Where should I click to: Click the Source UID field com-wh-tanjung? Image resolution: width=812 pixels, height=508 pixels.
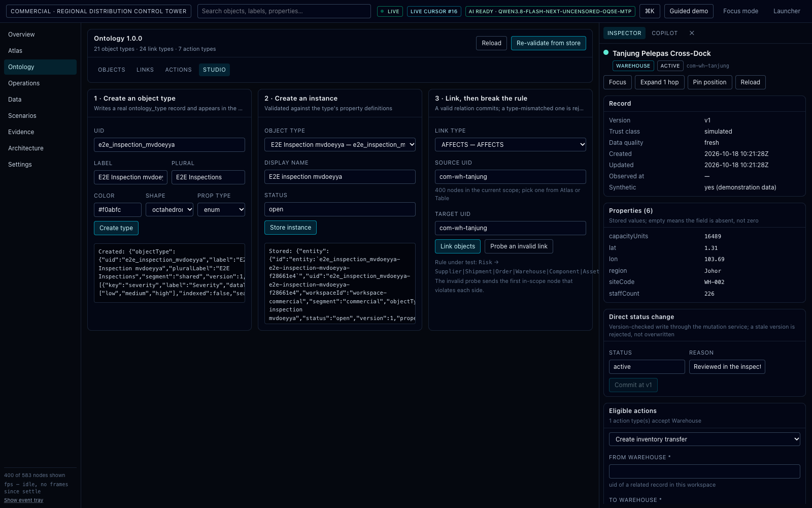pyautogui.click(x=511, y=177)
